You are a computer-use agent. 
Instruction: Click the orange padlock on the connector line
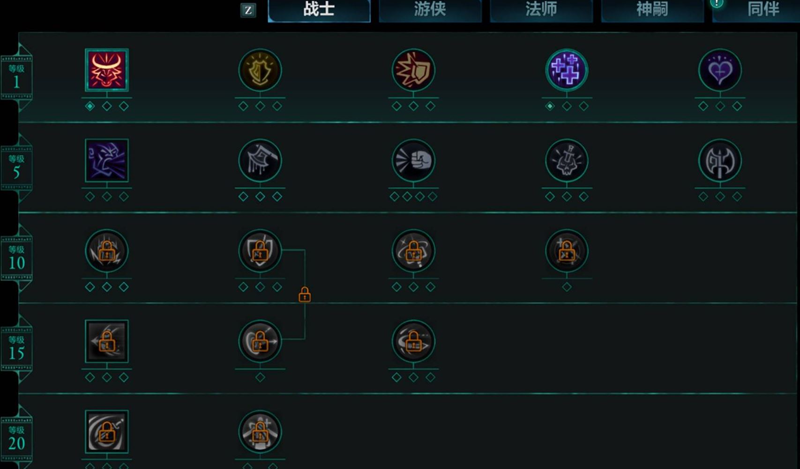pos(305,294)
